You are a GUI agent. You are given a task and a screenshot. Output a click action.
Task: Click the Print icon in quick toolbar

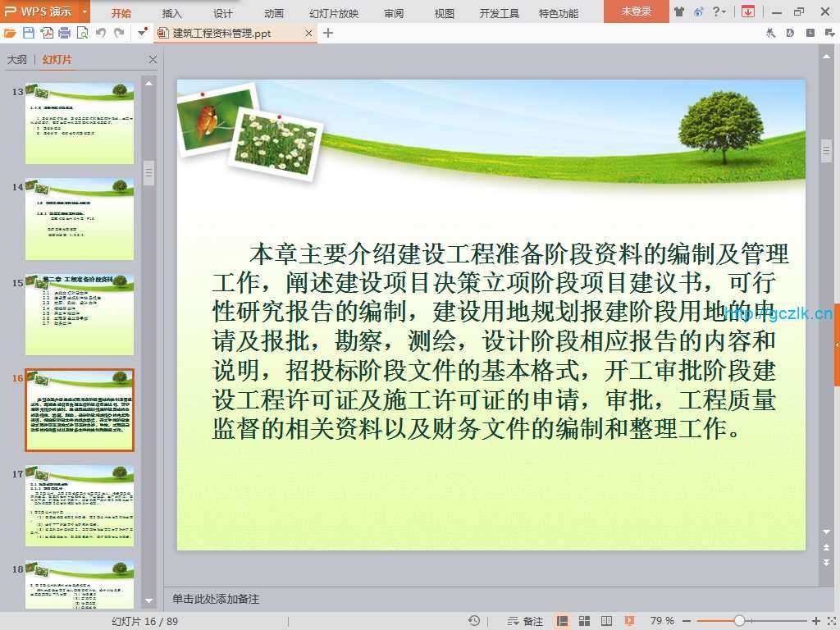64,33
